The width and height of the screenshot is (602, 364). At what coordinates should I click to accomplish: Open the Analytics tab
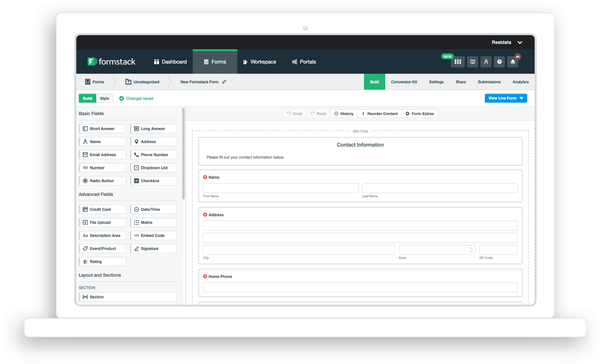point(520,82)
